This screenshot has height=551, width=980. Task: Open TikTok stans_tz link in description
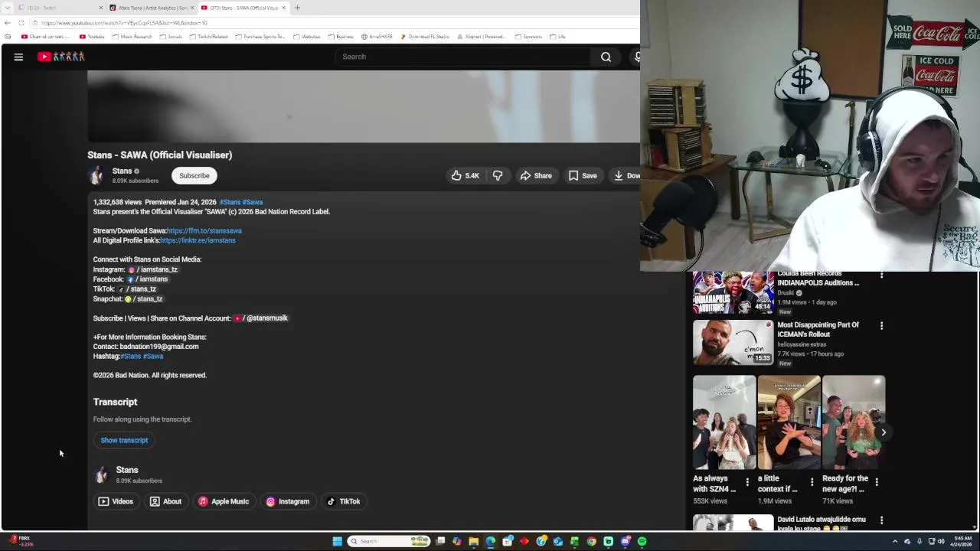(x=137, y=289)
